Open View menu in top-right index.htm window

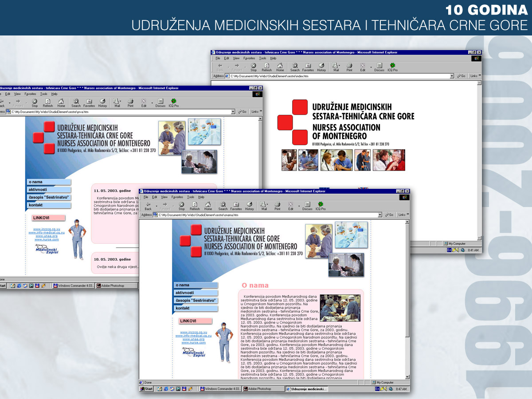(236, 58)
